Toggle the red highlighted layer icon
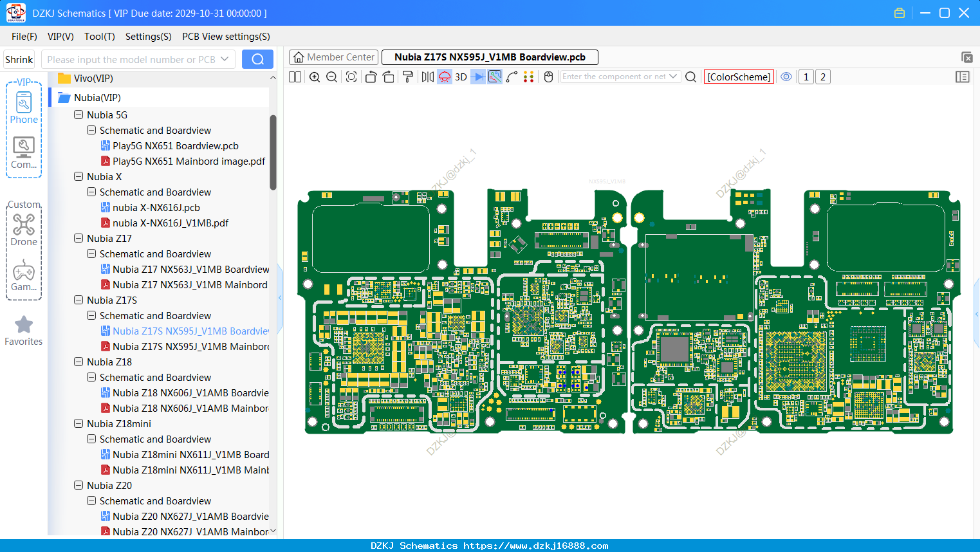The image size is (980, 552). [445, 77]
